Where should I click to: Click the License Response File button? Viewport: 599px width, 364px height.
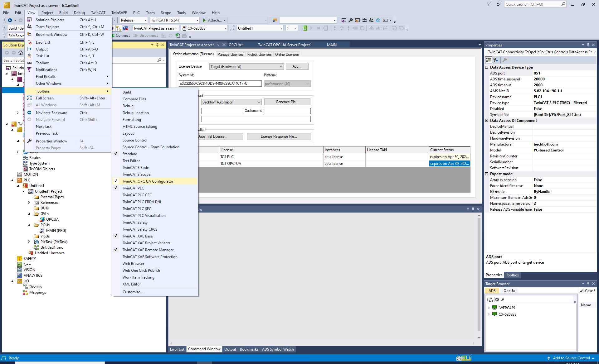coord(279,136)
